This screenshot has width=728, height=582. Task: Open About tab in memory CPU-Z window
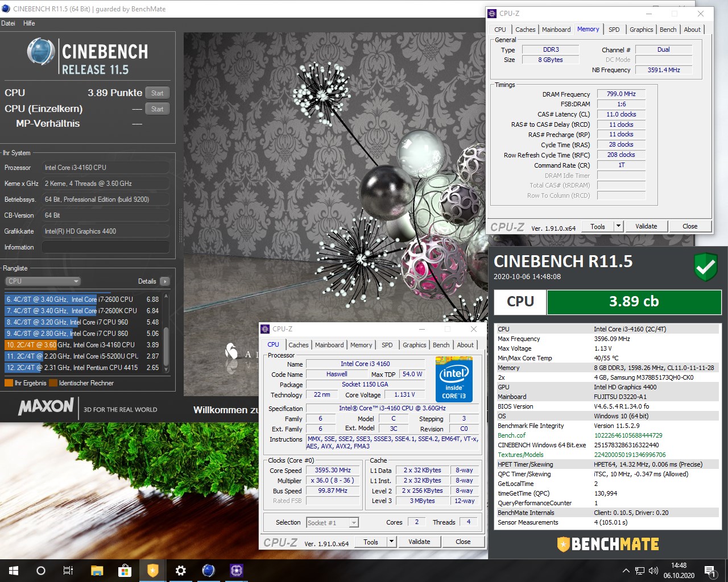click(692, 30)
